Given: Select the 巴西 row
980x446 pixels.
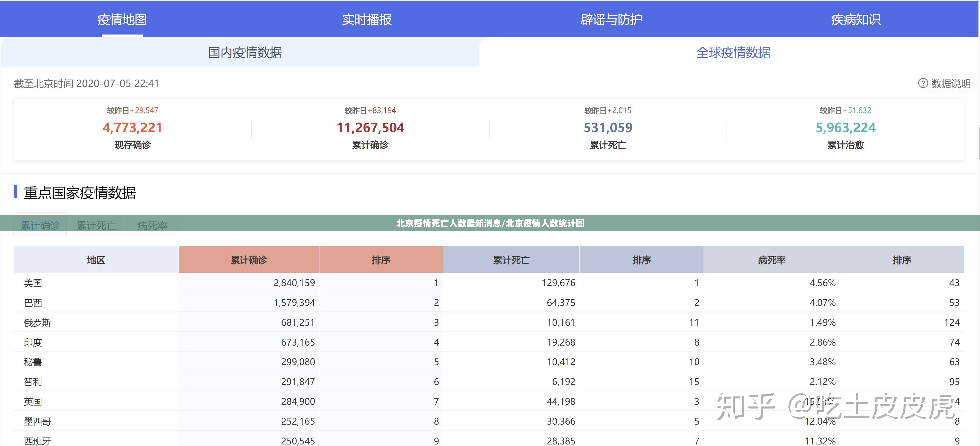Looking at the screenshot, I should [x=489, y=303].
